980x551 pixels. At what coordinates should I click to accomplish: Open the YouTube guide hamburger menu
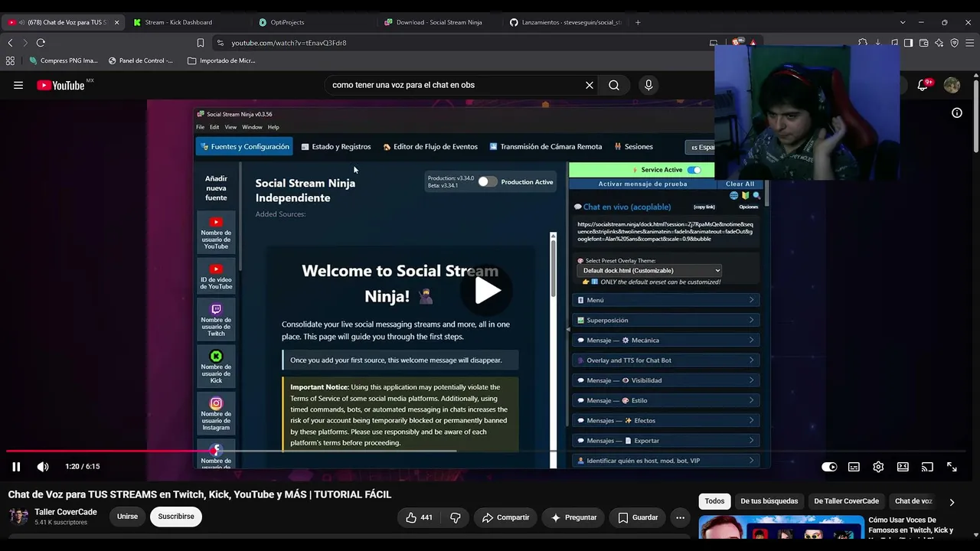[x=18, y=85]
